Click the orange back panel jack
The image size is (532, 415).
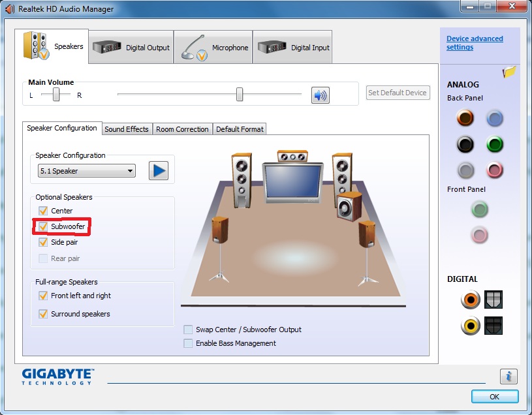coord(465,118)
